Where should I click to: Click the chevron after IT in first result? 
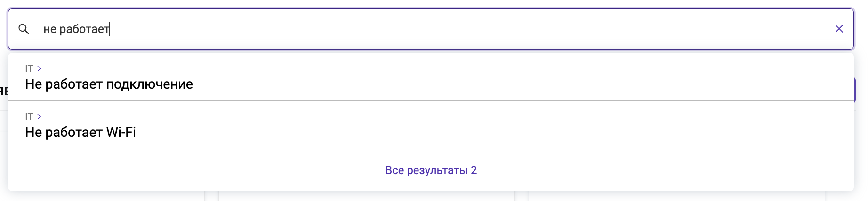pos(40,68)
